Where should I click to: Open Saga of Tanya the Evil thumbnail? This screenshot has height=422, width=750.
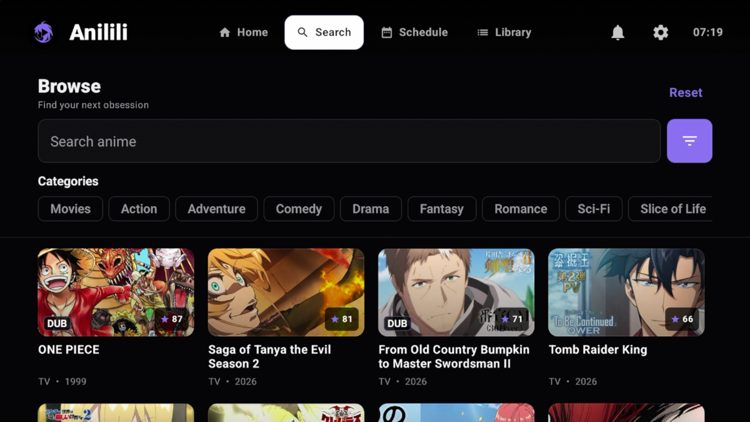pos(286,292)
